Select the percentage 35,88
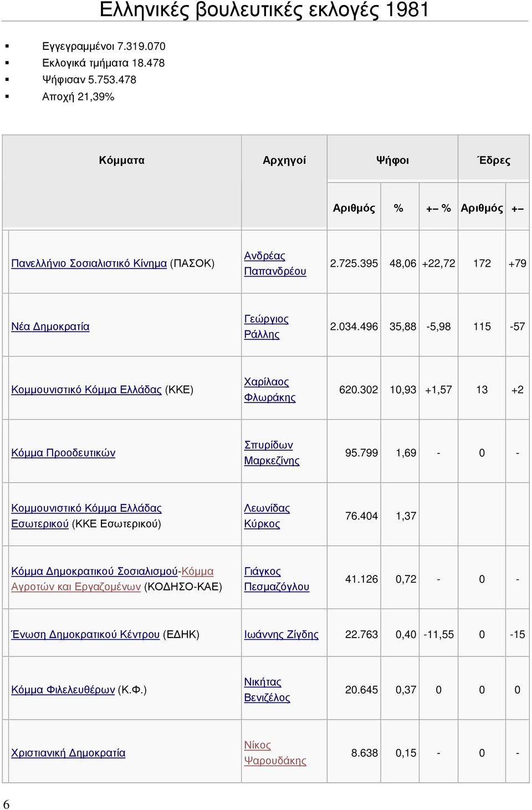 pyautogui.click(x=403, y=327)
